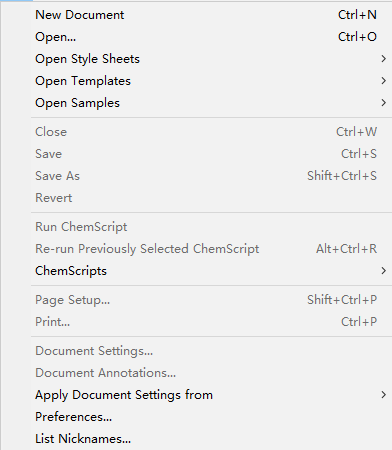The height and width of the screenshot is (450, 392).
Task: Select List Nicknames... menu item
Action: click(x=211, y=439)
